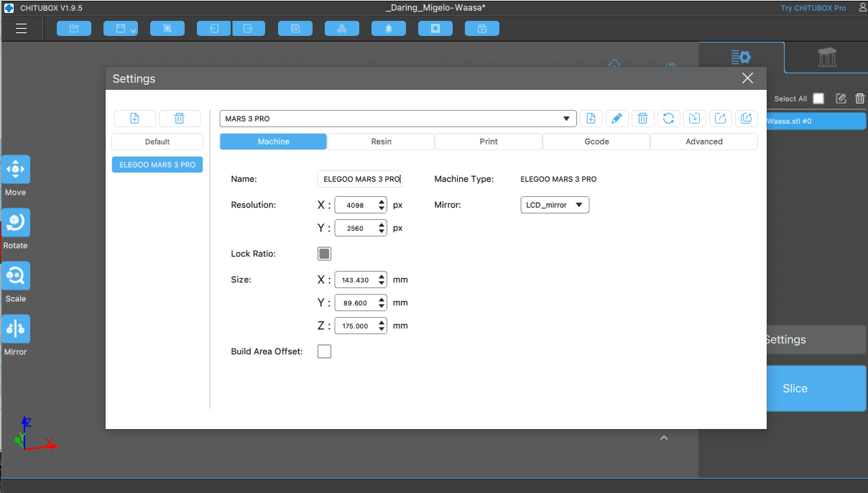Enable the Build Area Offset checkbox
The height and width of the screenshot is (493, 868).
(x=324, y=351)
